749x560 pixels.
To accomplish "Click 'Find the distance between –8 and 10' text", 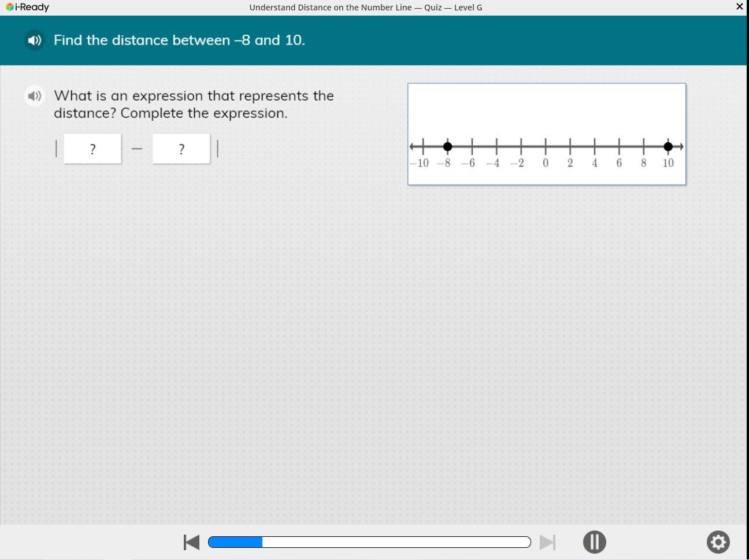I will (179, 40).
